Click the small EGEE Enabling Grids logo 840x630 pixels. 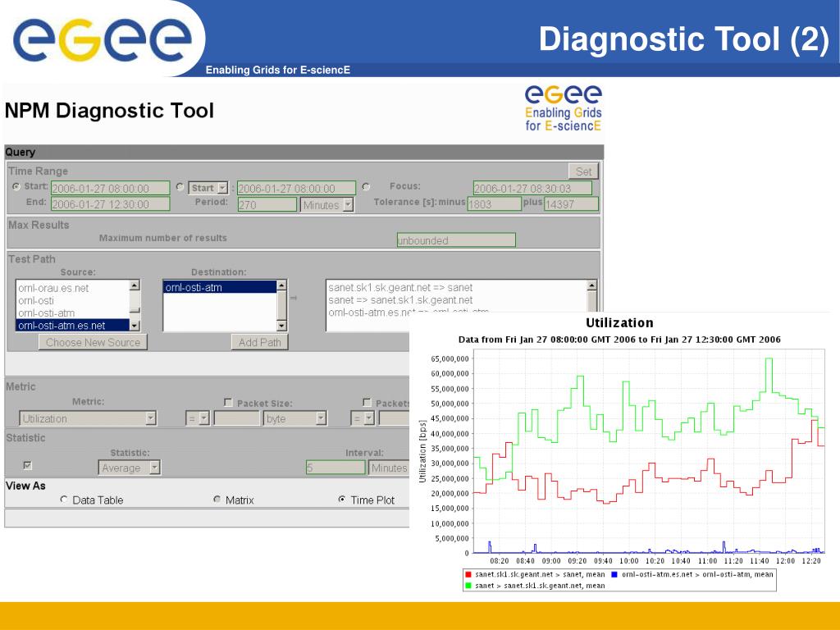pyautogui.click(x=563, y=108)
